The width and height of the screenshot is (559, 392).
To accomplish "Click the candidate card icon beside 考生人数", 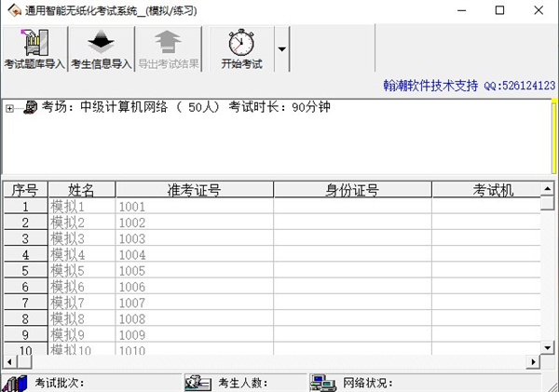I will click(x=198, y=383).
